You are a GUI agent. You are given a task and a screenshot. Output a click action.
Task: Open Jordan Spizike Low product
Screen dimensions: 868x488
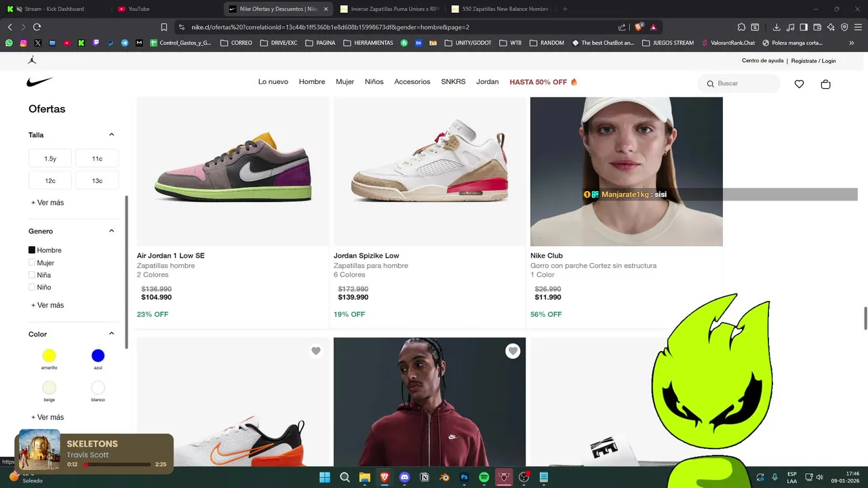coord(366,256)
